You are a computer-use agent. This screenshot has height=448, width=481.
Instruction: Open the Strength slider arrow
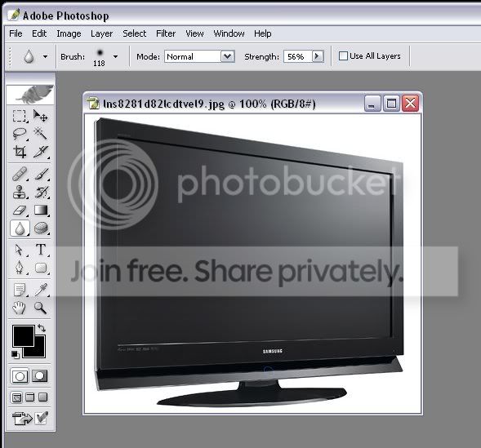click(x=318, y=56)
